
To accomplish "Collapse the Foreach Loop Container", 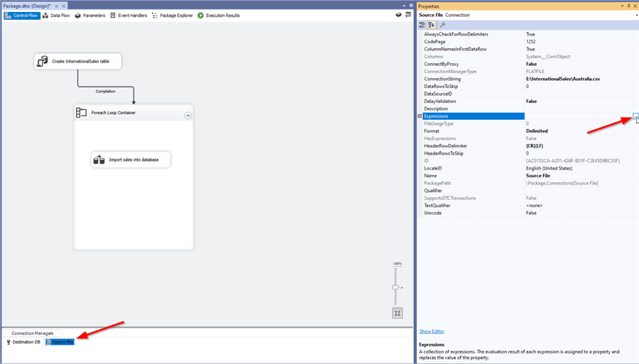I will coord(188,116).
